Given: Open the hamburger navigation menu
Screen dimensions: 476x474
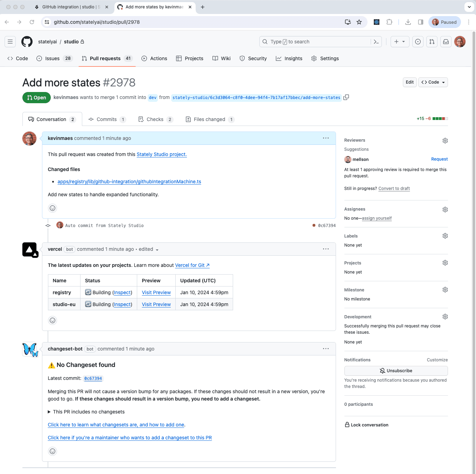Looking at the screenshot, I should (x=10, y=41).
